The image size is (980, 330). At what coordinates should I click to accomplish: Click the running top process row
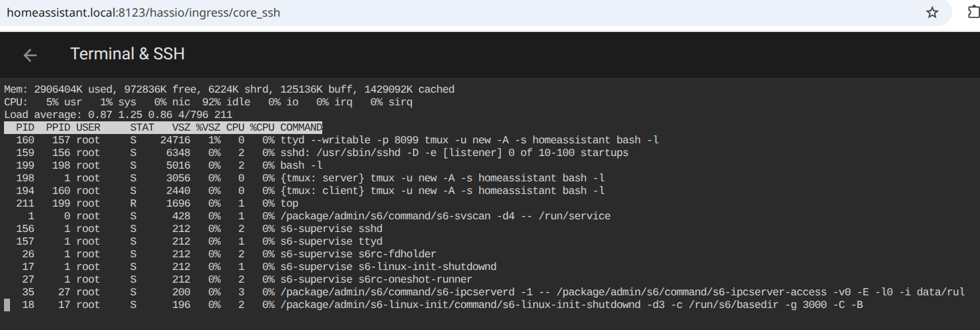coord(151,203)
